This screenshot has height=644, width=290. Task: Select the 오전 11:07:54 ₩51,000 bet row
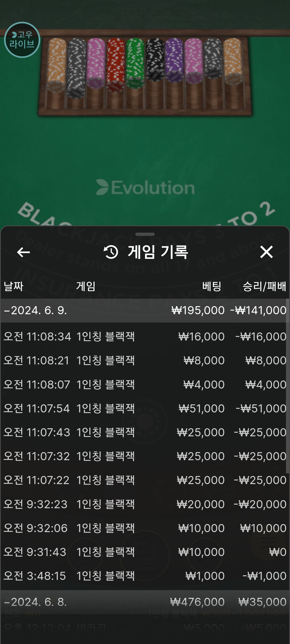[x=145, y=408]
